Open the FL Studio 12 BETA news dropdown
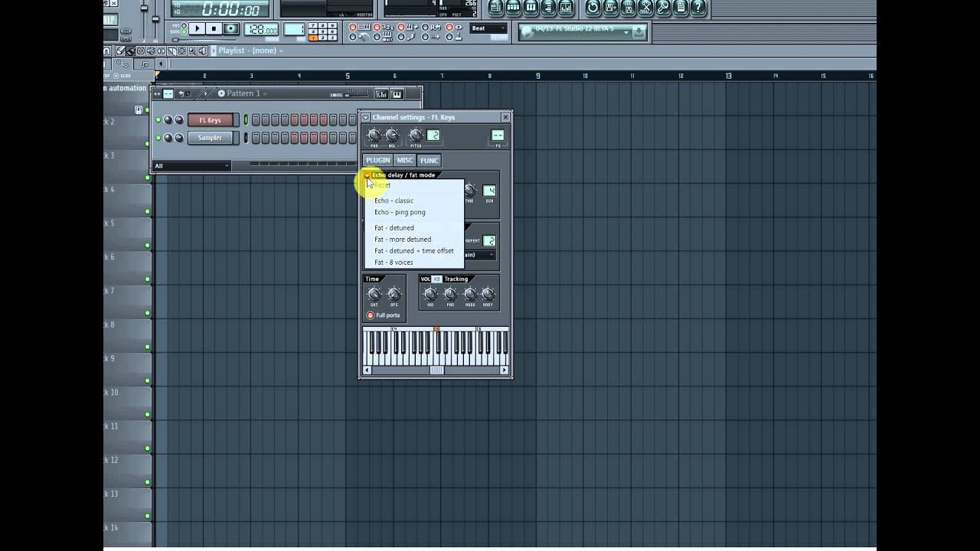980x551 pixels. [626, 32]
